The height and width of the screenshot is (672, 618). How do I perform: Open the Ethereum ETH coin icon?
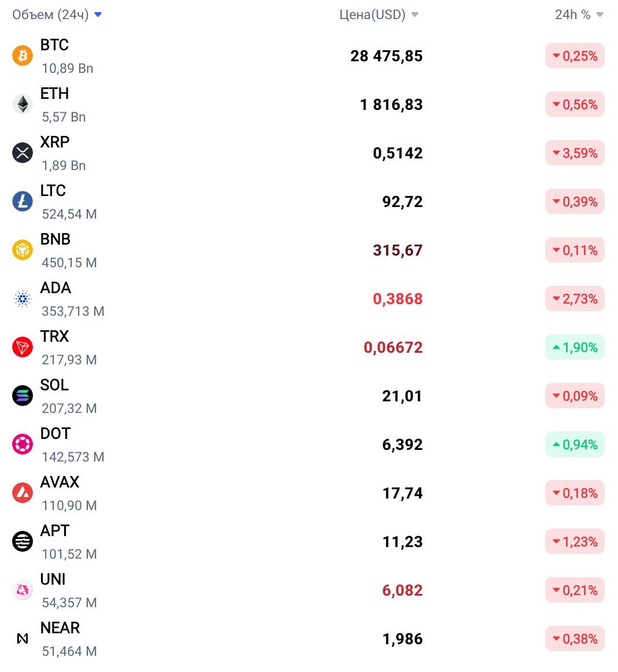pyautogui.click(x=23, y=104)
